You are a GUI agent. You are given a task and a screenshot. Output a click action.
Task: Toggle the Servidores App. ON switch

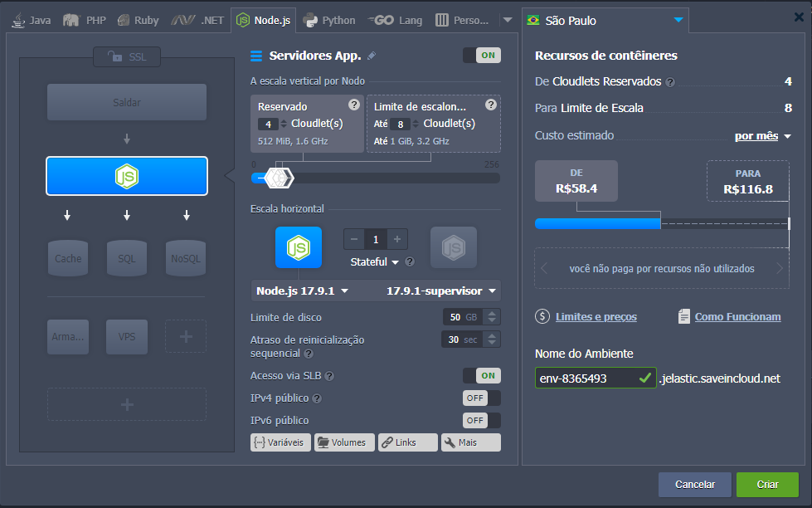pos(481,56)
